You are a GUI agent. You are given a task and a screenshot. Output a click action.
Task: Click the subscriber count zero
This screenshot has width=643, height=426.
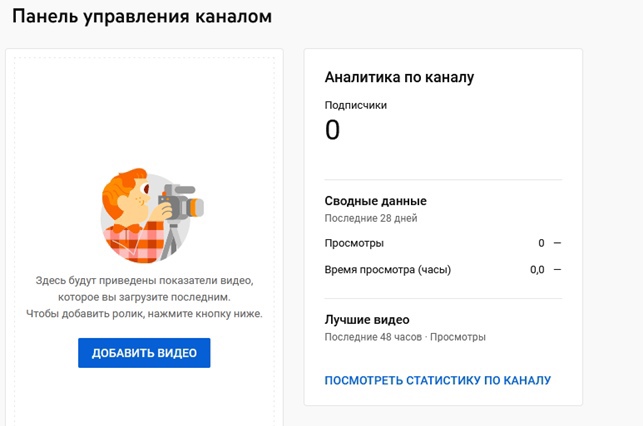coord(333,130)
